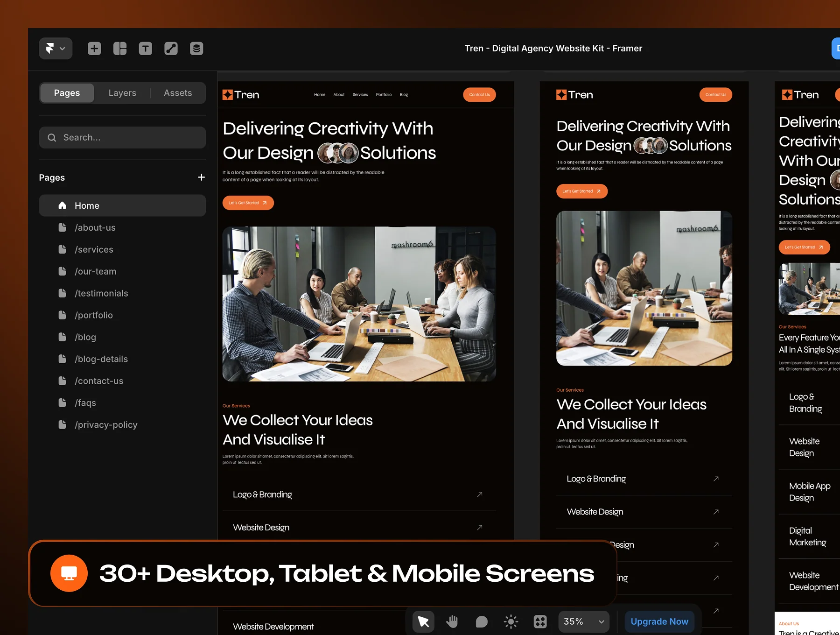
Task: Click file icon next to /blog
Action: [x=62, y=337]
